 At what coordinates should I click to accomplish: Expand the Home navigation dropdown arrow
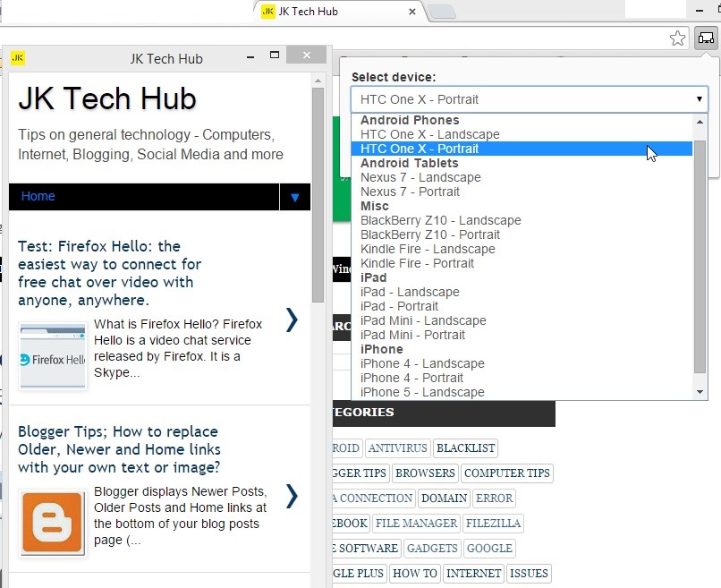point(295,197)
